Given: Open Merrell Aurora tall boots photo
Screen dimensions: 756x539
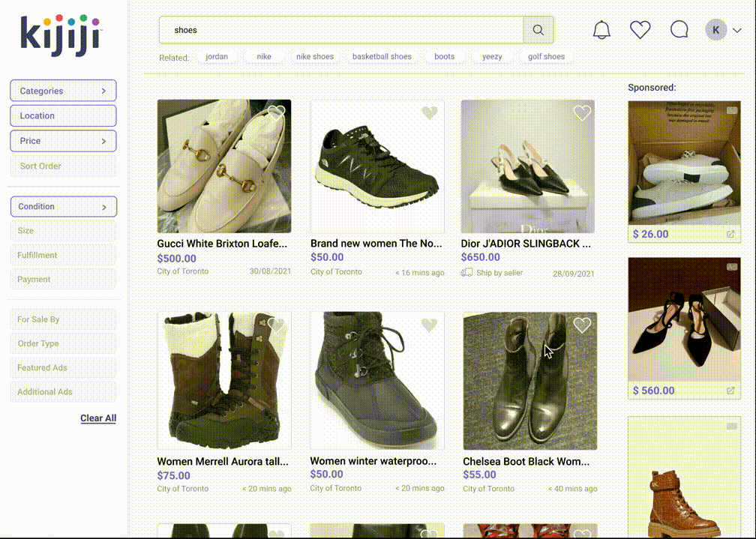Looking at the screenshot, I should click(x=224, y=381).
